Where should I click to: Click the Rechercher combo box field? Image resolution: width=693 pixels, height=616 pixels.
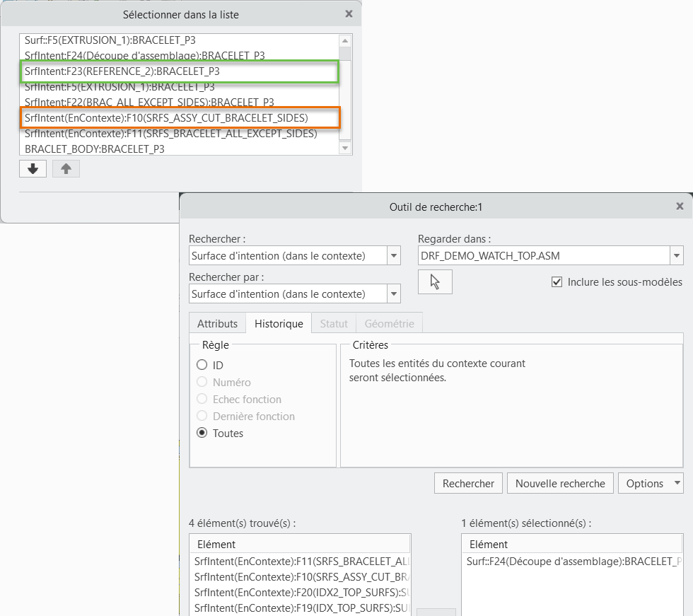(x=289, y=256)
